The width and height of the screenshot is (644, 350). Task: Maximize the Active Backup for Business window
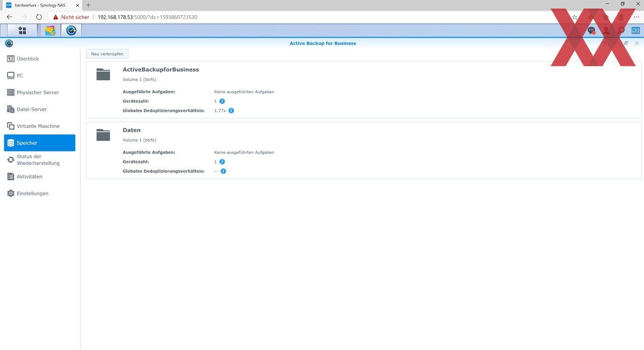(626, 43)
